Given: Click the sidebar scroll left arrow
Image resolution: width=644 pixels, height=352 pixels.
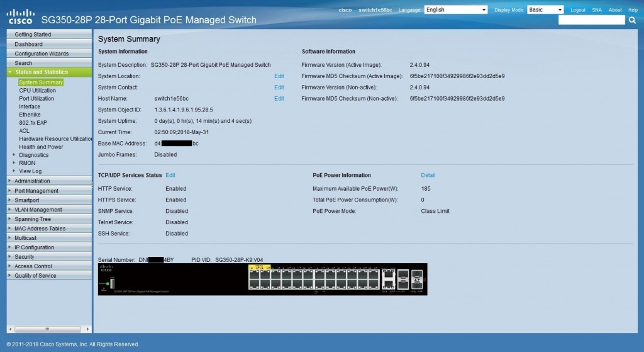Looking at the screenshot, I should tap(10, 329).
